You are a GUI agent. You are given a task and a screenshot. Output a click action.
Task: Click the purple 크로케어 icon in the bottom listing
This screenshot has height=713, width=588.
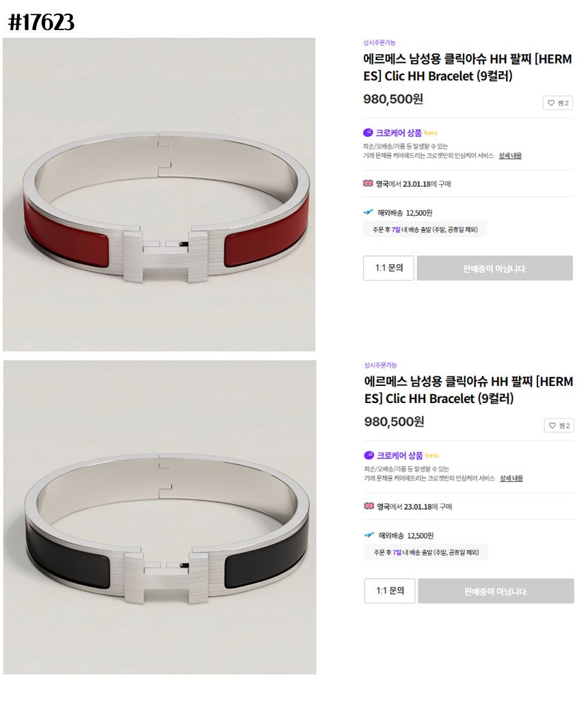click(x=369, y=455)
